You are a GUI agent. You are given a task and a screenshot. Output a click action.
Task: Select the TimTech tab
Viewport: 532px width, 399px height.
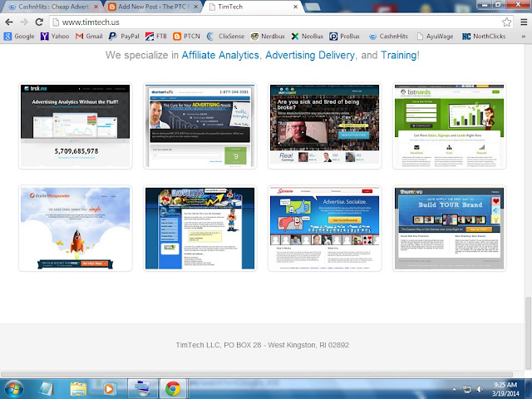[251, 7]
